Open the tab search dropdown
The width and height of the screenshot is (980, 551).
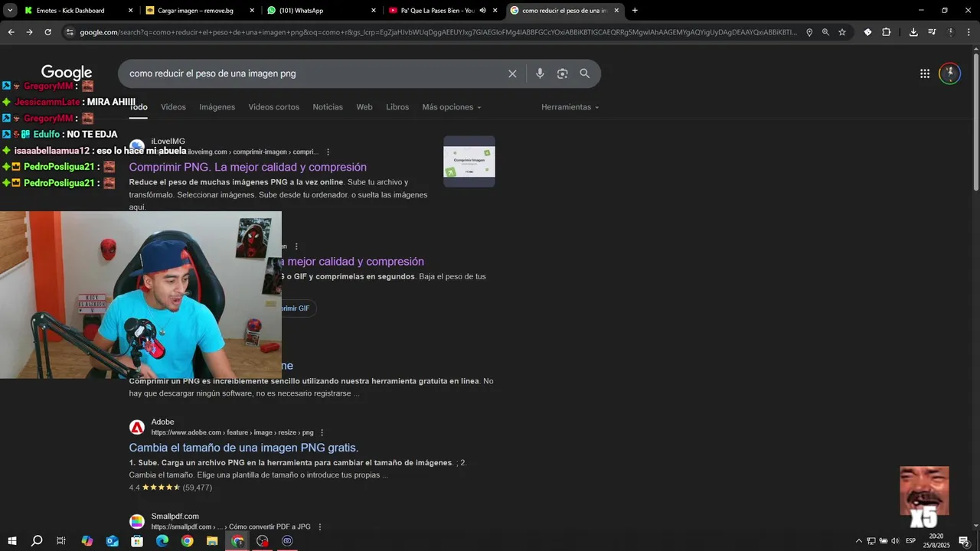tap(10, 11)
